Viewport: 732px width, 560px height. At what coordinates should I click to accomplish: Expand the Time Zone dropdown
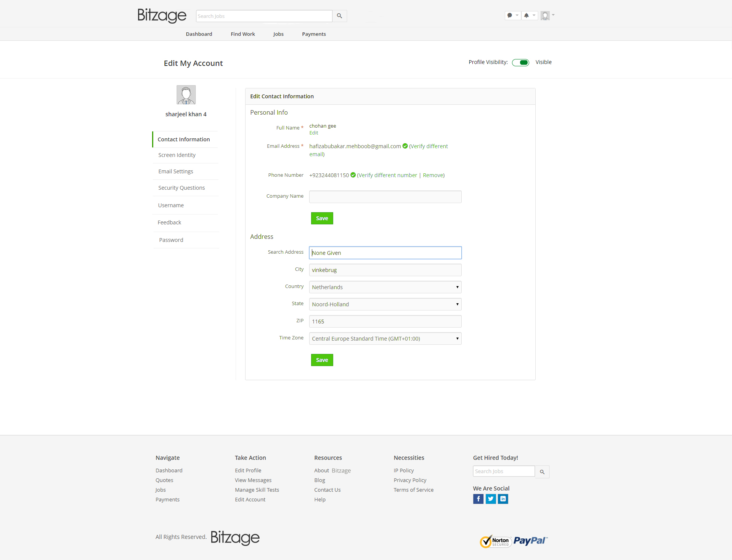tap(385, 339)
